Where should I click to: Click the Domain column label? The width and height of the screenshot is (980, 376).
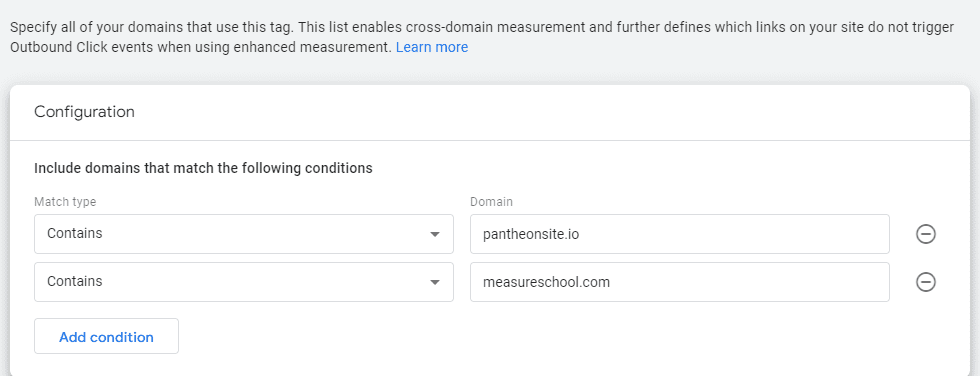click(x=491, y=202)
